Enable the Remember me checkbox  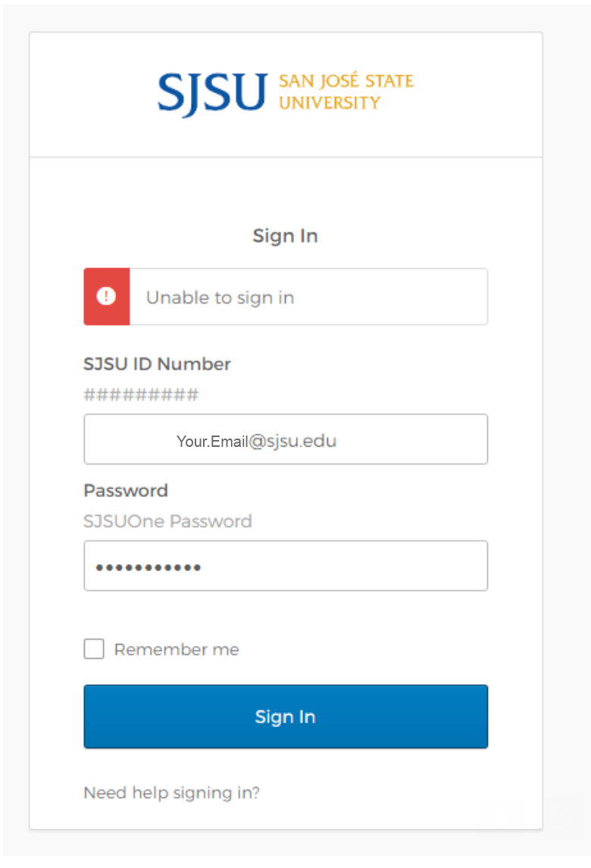tap(94, 649)
